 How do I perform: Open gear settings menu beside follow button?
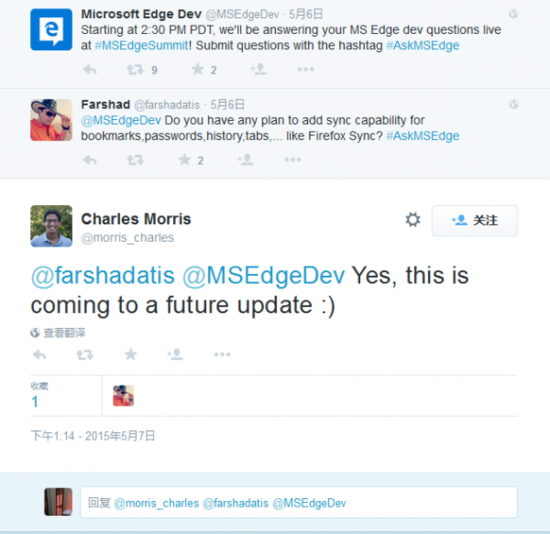coord(412,220)
